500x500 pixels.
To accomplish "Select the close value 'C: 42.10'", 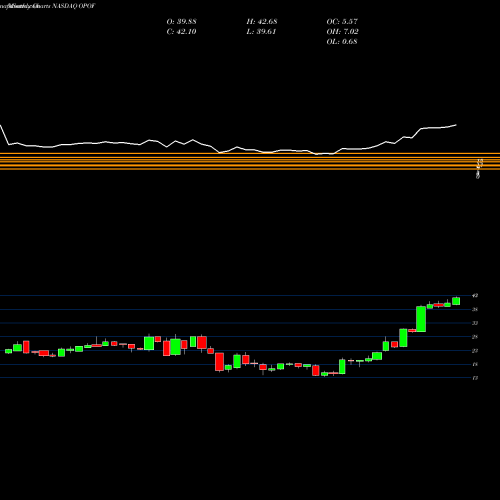I will [181, 31].
